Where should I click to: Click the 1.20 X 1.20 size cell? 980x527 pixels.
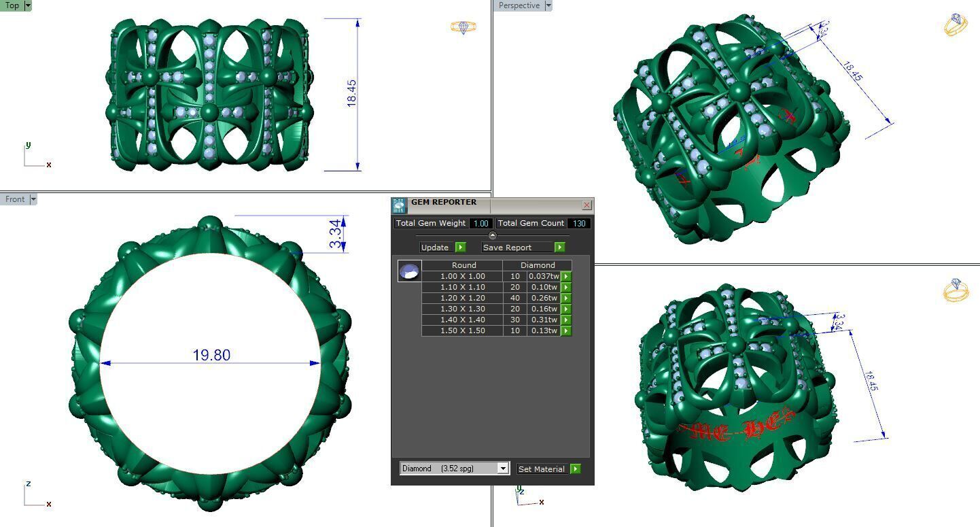coord(462,299)
